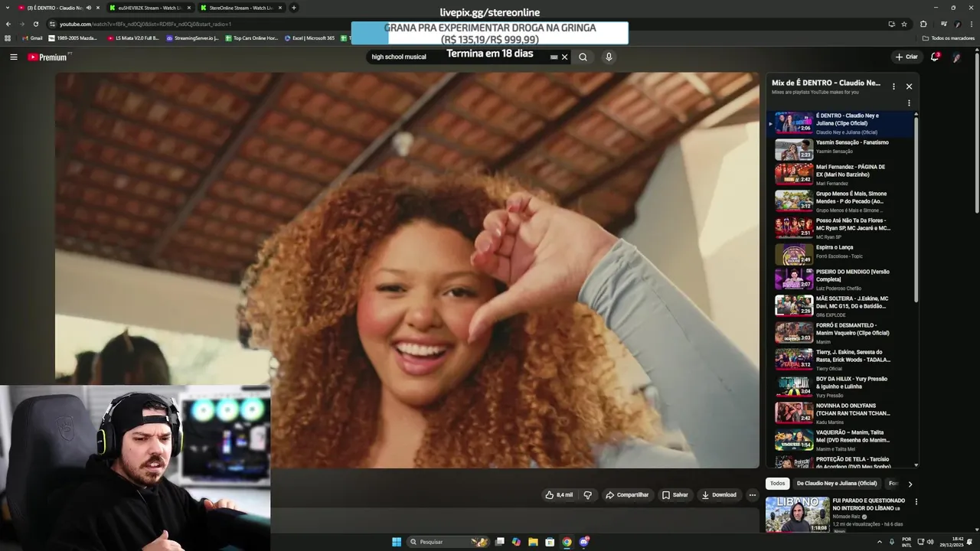Play Espirra o Lança track
Viewport: 980px width, 551px height.
[842, 254]
